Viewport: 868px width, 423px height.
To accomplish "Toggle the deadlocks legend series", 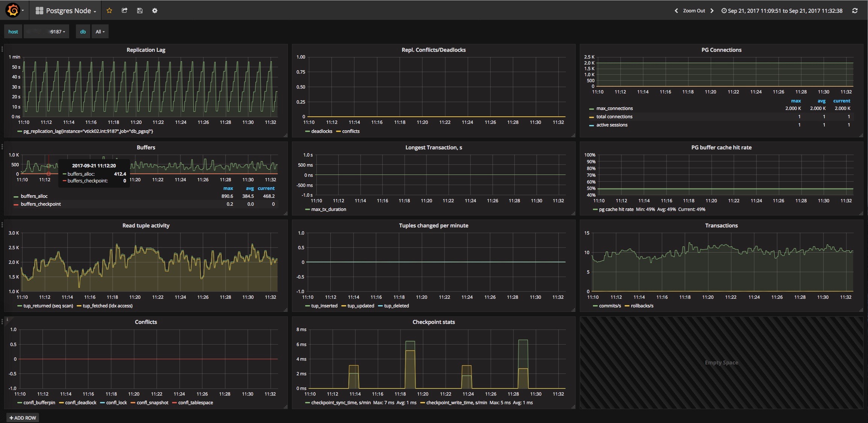I will (x=321, y=131).
